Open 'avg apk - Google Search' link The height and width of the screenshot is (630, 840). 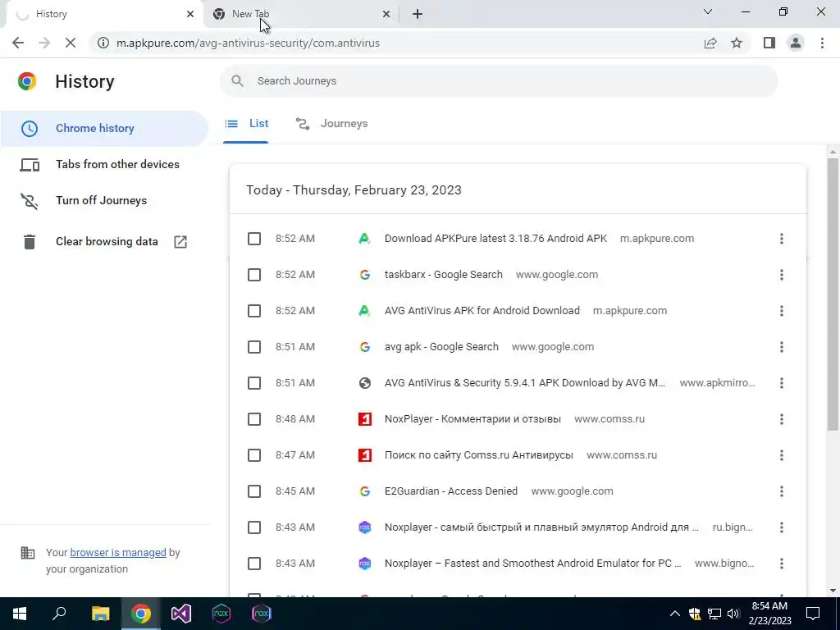(441, 347)
